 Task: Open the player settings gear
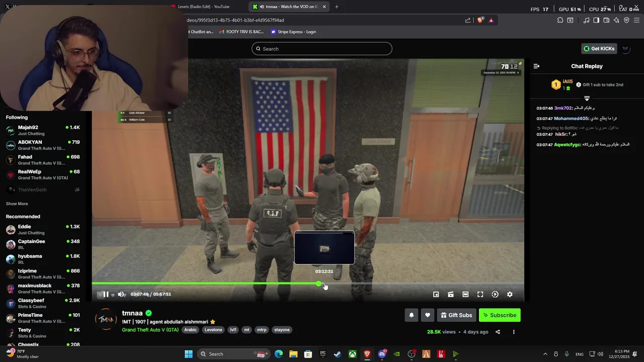[510, 294]
